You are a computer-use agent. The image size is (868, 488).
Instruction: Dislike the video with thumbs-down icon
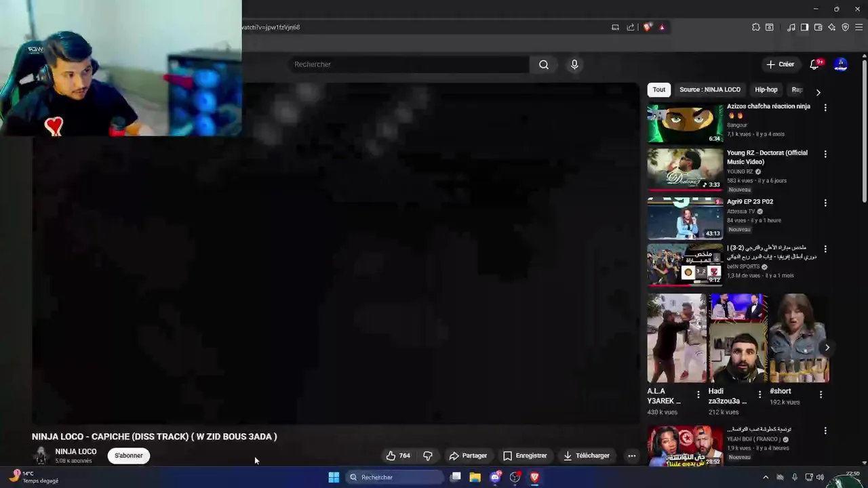pos(428,455)
